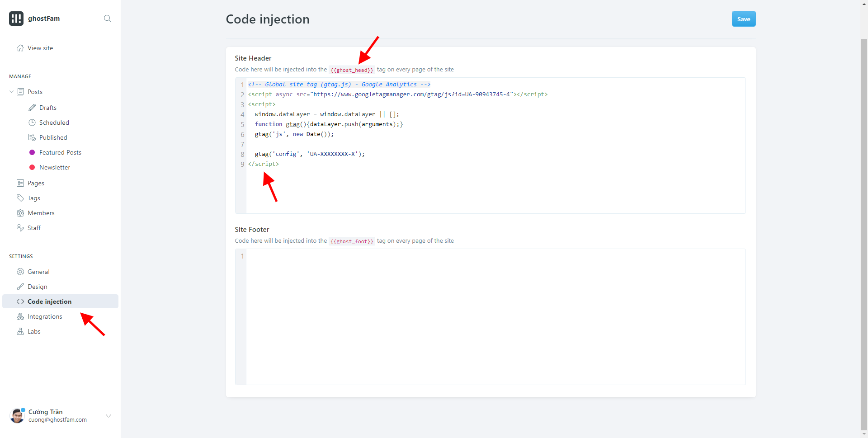Viewport: 868px width, 438px height.
Task: Click the General settings gear icon
Action: pyautogui.click(x=20, y=272)
